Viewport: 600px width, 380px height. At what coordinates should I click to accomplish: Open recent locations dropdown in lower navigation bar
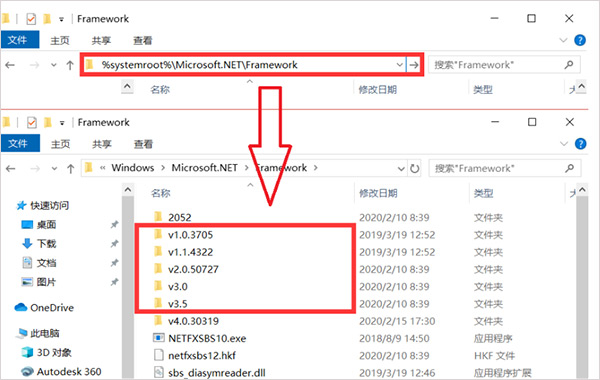click(54, 168)
